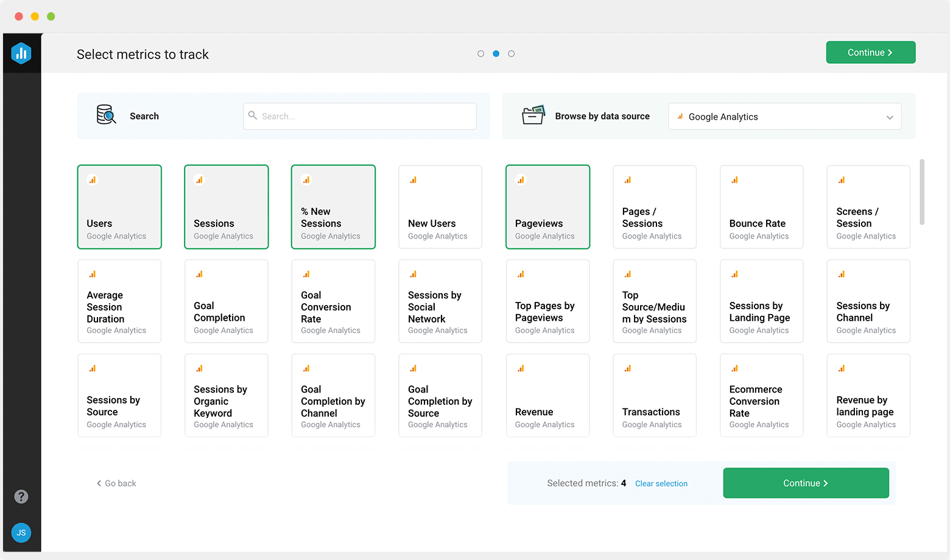Click the magnifier icon in search box
The height and width of the screenshot is (560, 950).
tap(253, 115)
